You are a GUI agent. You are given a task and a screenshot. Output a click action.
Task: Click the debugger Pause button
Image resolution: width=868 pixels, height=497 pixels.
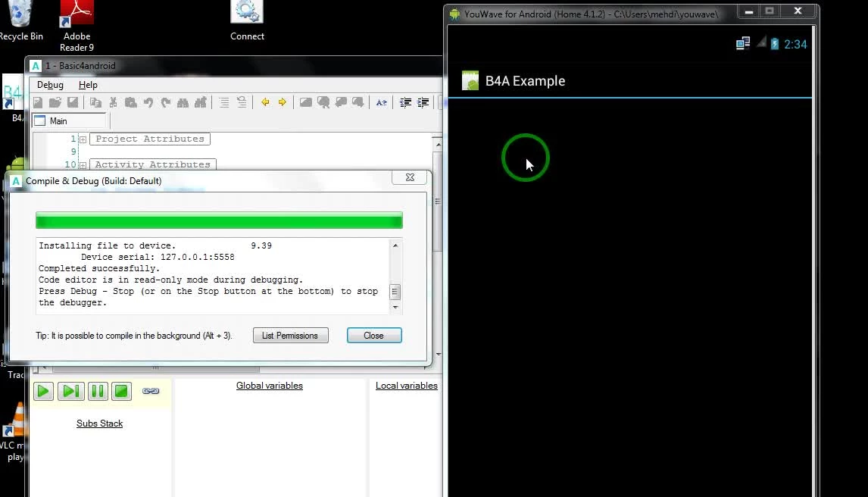coord(98,391)
